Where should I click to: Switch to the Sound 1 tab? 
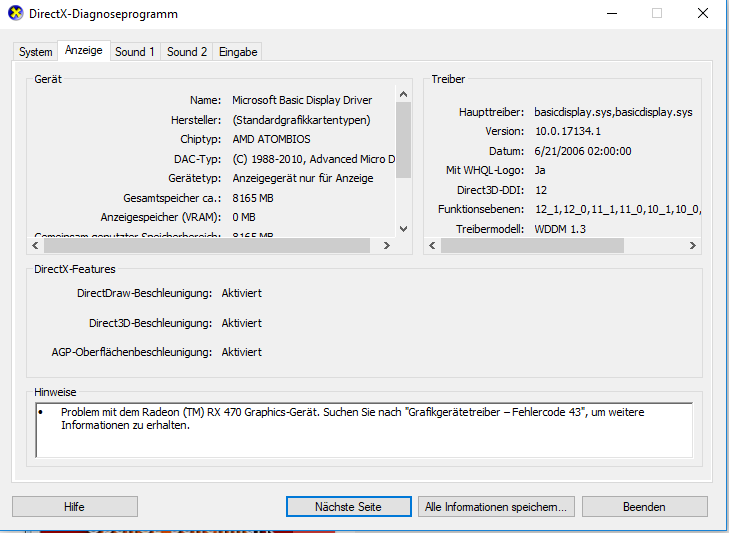[x=135, y=52]
